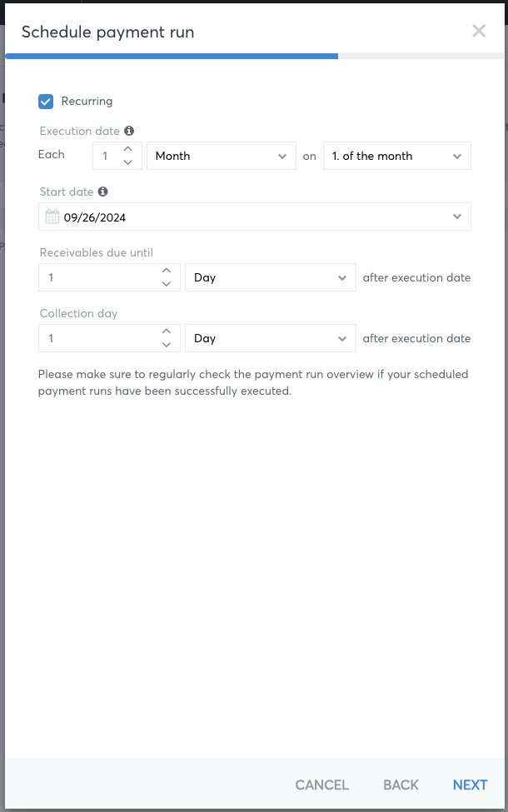Open Collection day unit dropdown

point(271,338)
